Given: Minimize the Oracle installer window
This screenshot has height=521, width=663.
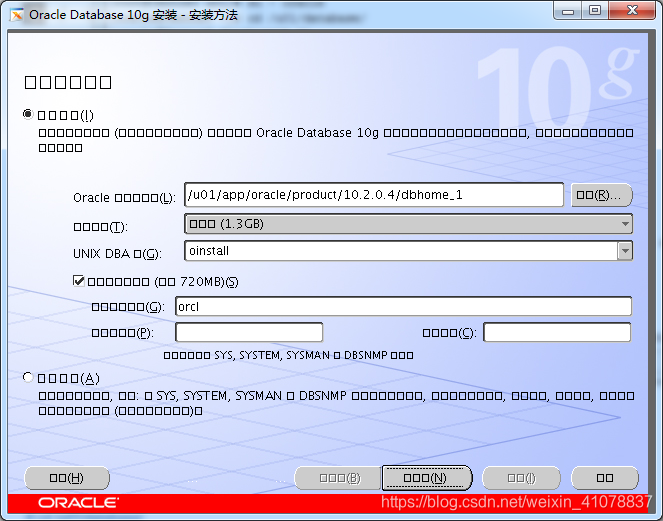Looking at the screenshot, I should (568, 11).
